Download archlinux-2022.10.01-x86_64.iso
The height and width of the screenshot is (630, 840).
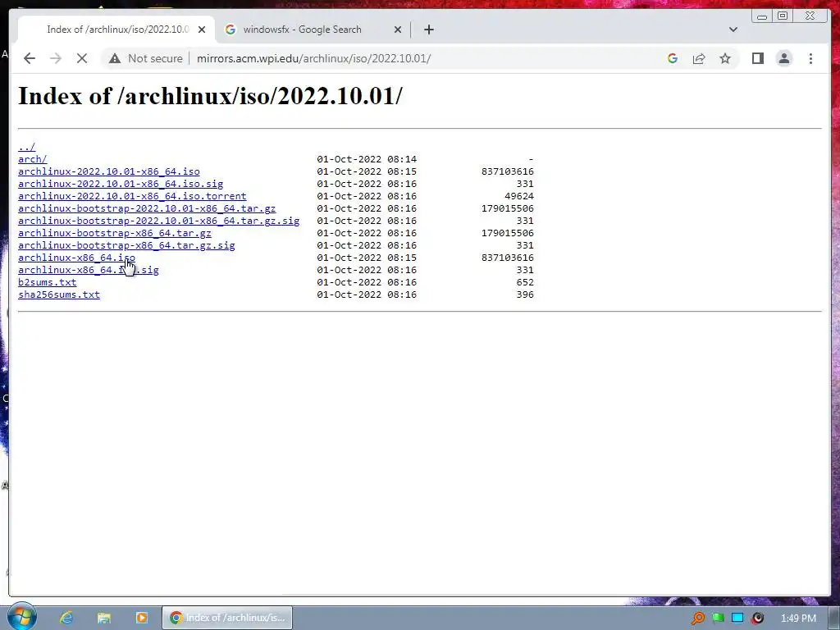[109, 171]
